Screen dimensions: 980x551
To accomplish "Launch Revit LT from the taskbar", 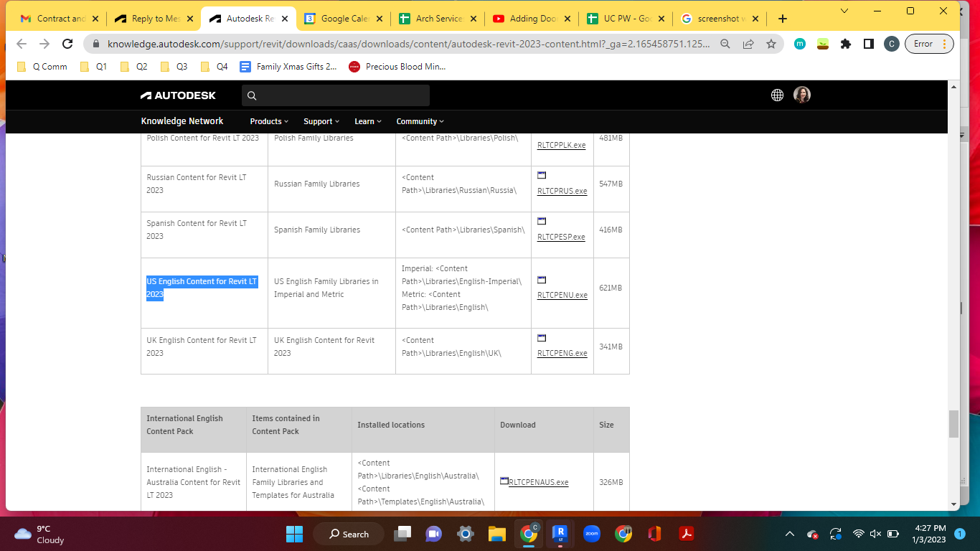I will click(560, 534).
